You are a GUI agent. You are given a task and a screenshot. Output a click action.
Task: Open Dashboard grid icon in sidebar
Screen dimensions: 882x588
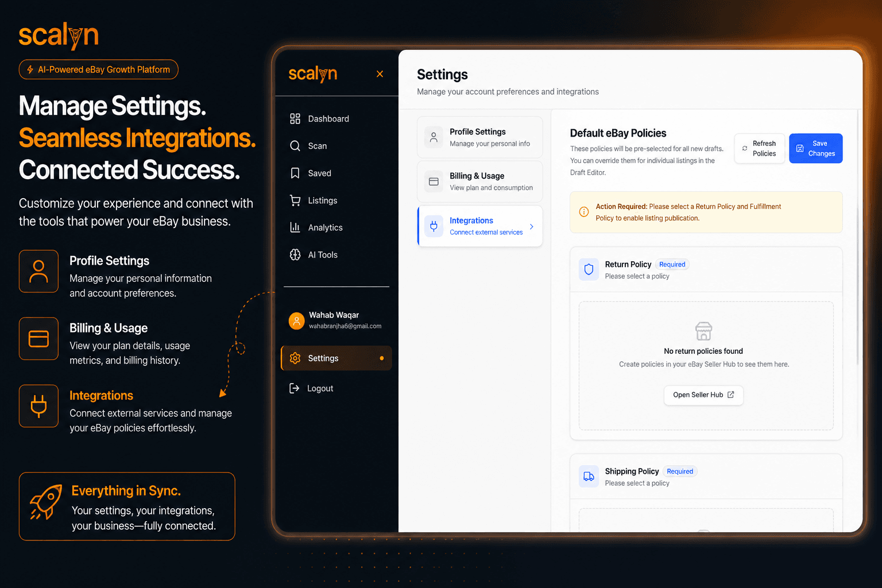(295, 119)
